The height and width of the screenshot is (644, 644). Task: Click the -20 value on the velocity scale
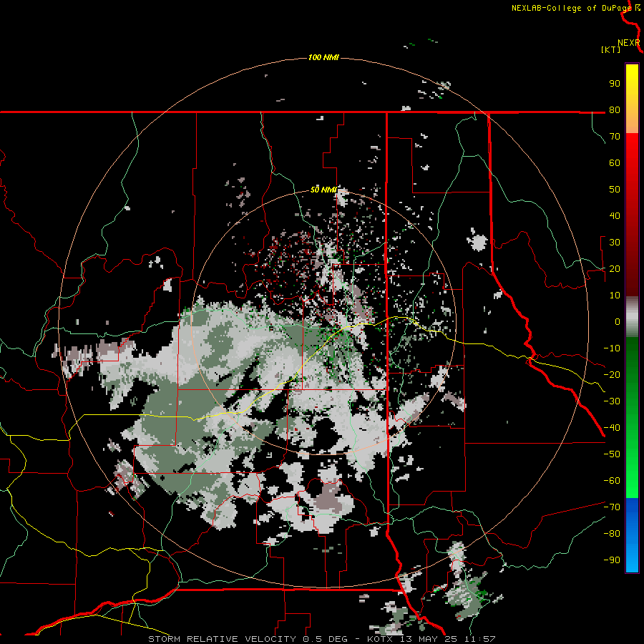tap(612, 375)
